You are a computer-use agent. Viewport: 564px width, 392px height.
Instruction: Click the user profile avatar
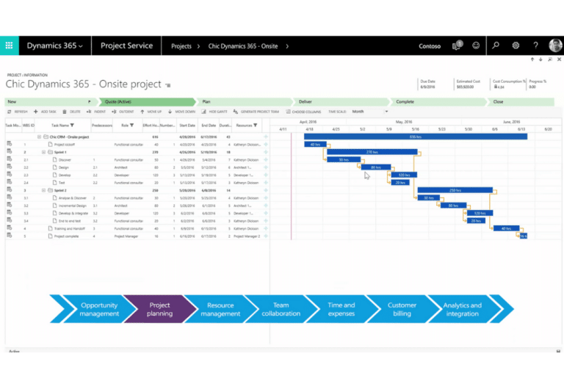tap(555, 46)
